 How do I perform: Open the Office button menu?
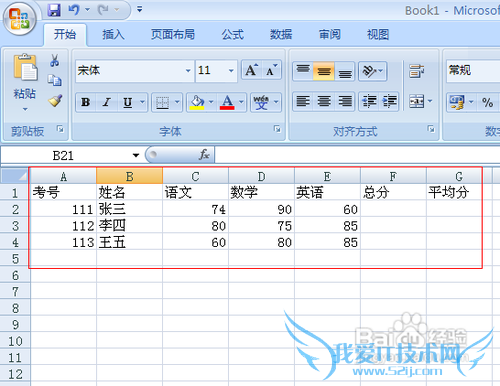(x=19, y=19)
